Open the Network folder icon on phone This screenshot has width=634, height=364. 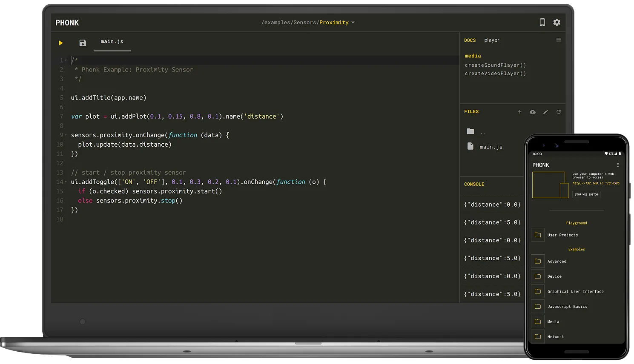coord(538,337)
